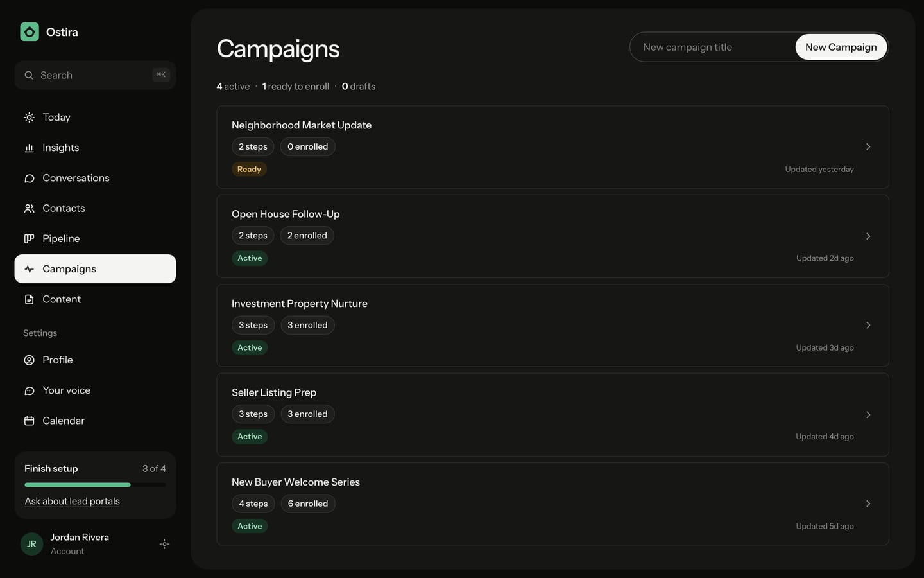924x578 pixels.
Task: Click the Seller Listing Prep title
Action: pos(274,392)
